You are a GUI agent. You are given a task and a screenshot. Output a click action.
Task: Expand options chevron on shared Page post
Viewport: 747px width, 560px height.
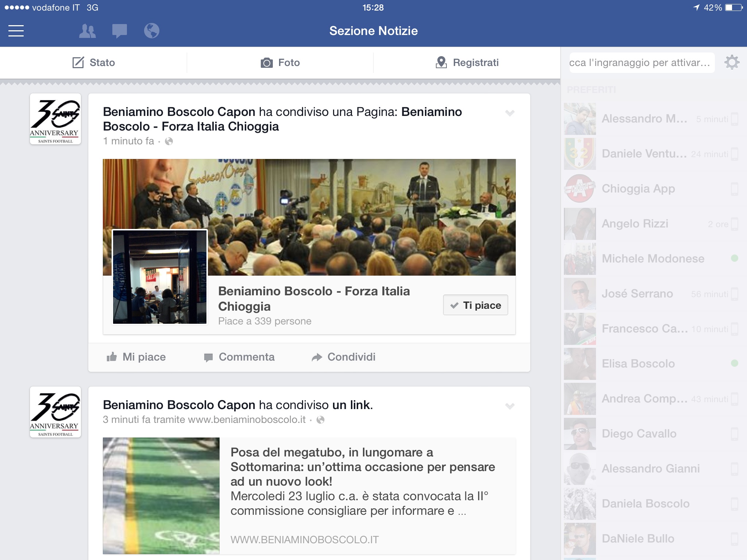click(510, 113)
